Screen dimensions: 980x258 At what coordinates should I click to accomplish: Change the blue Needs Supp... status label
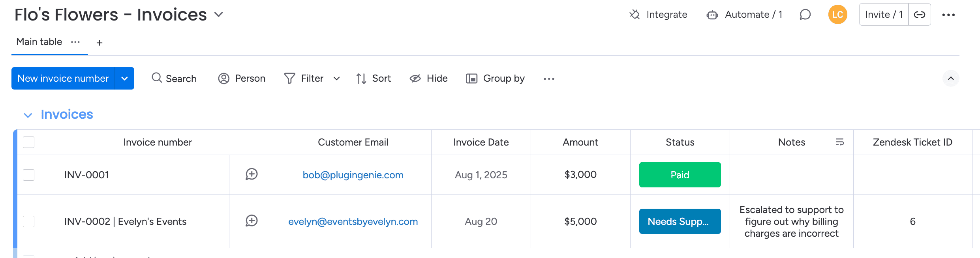tap(680, 221)
